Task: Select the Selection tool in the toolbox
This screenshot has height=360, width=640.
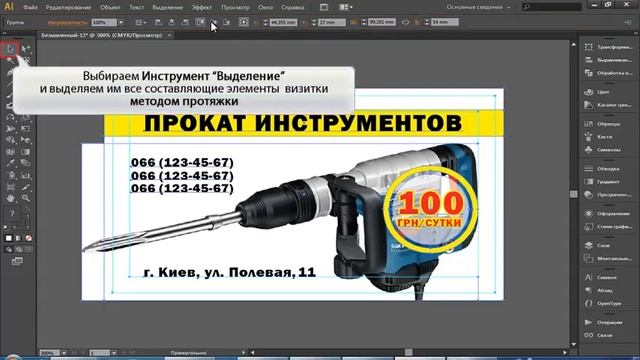Action: coord(10,49)
